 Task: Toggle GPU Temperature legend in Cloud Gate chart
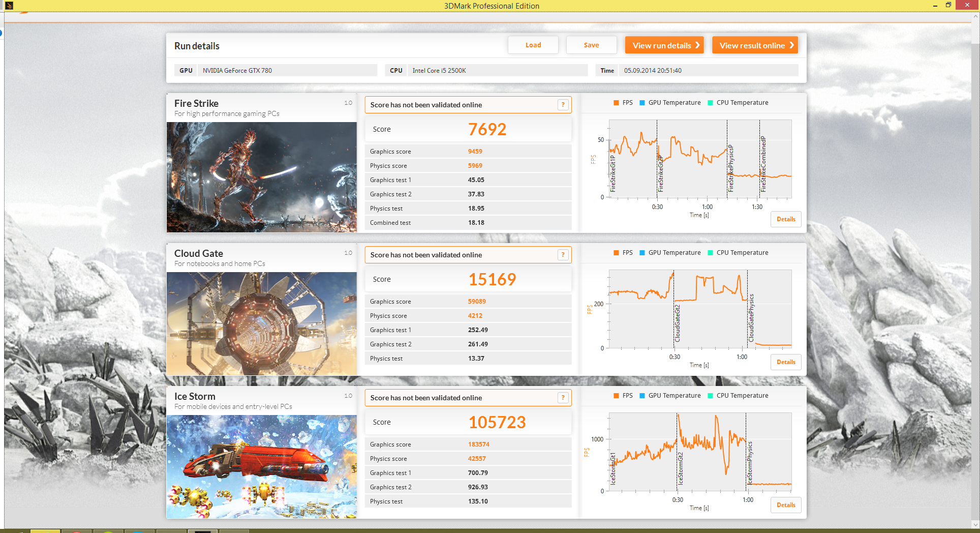coord(670,253)
